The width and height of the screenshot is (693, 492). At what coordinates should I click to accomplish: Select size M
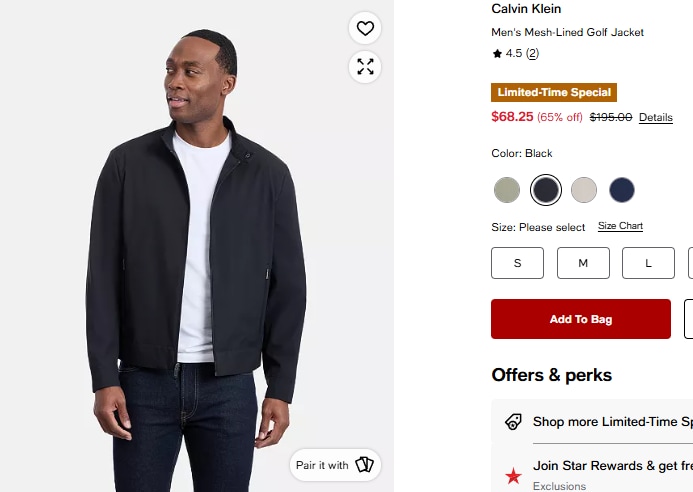[x=583, y=263]
